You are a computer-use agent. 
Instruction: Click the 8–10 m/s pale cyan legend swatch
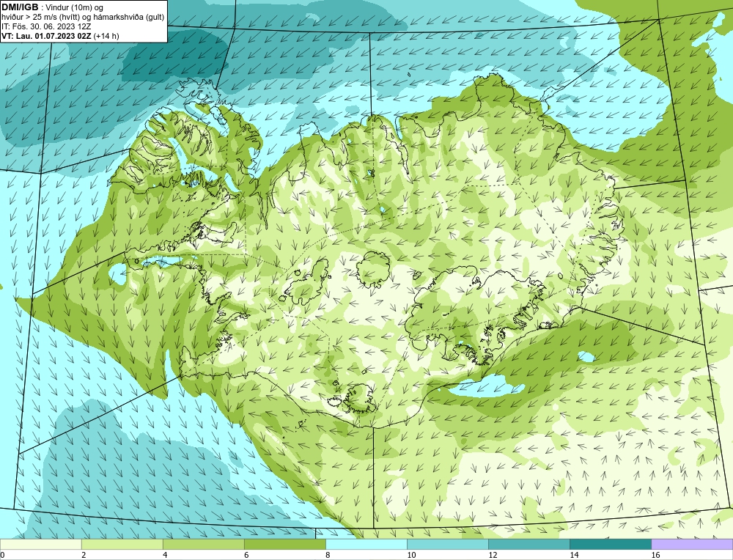[x=366, y=545]
